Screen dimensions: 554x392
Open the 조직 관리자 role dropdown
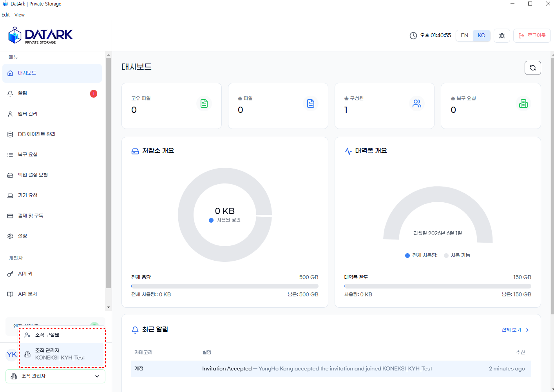point(55,376)
